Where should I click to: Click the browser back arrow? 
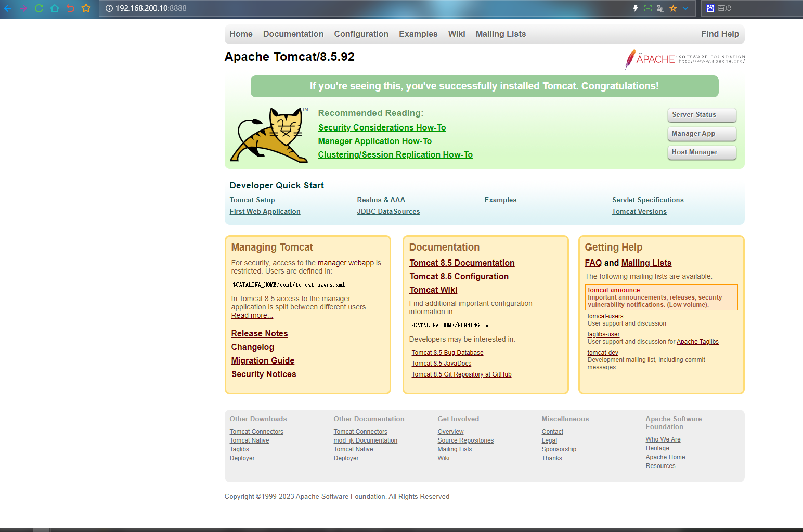7,8
